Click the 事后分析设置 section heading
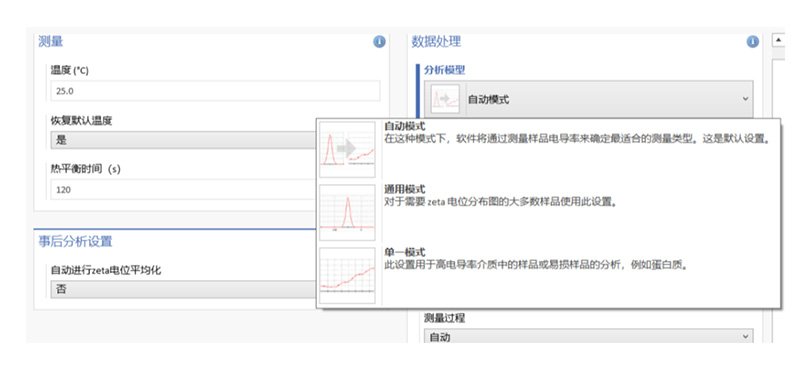The image size is (800, 375). click(75, 241)
